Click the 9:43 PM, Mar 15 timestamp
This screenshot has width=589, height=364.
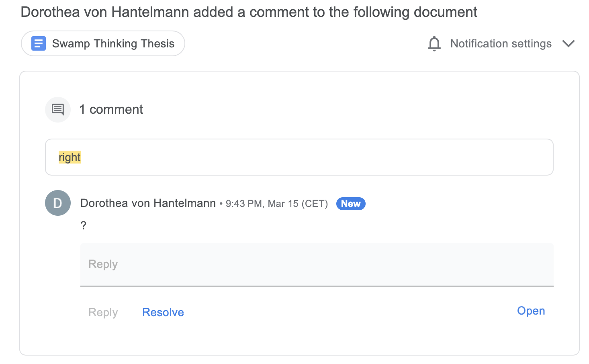click(276, 204)
